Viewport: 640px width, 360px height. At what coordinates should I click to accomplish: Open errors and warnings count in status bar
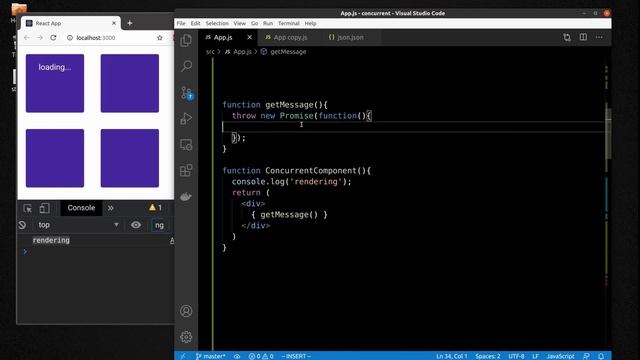tap(261, 356)
